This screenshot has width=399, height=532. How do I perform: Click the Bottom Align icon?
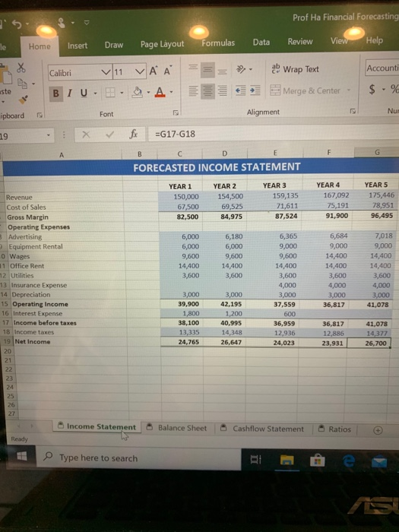[222, 71]
